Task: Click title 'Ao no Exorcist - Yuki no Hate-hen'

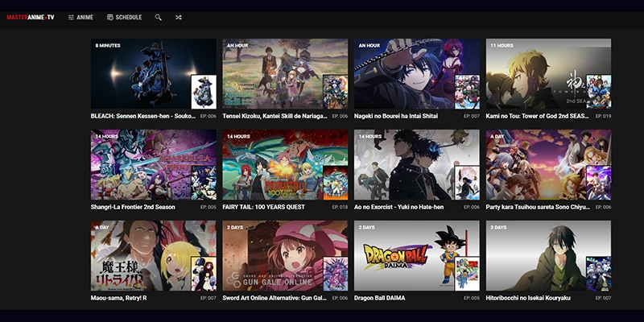Action: click(398, 207)
